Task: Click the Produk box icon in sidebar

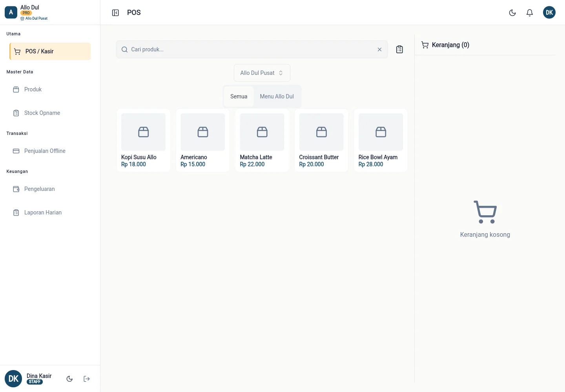Action: 16,89
